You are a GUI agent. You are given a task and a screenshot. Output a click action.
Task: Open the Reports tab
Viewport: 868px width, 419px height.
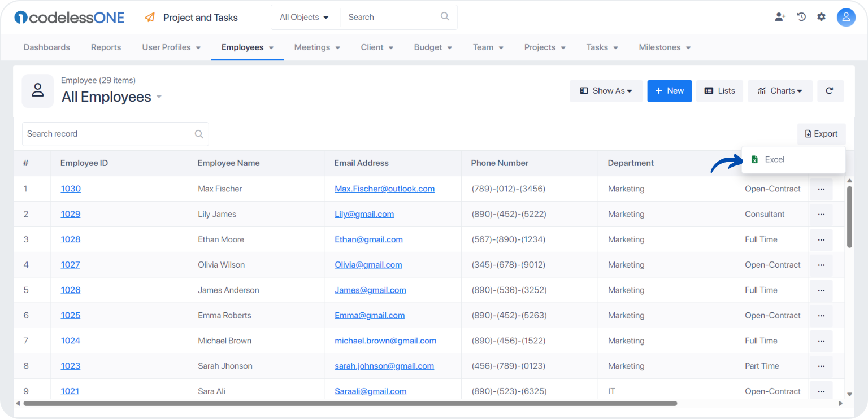click(x=106, y=47)
